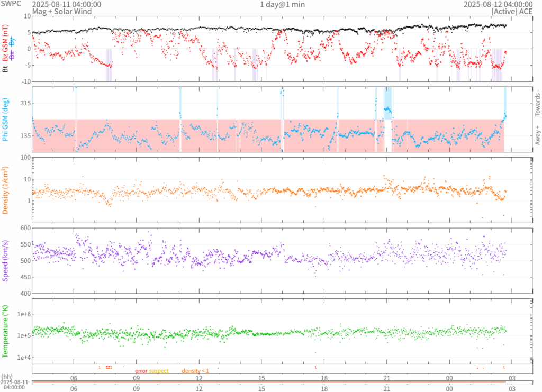Click the Phi GSM (deg) axis label
The image size is (542, 392).
pyautogui.click(x=6, y=120)
